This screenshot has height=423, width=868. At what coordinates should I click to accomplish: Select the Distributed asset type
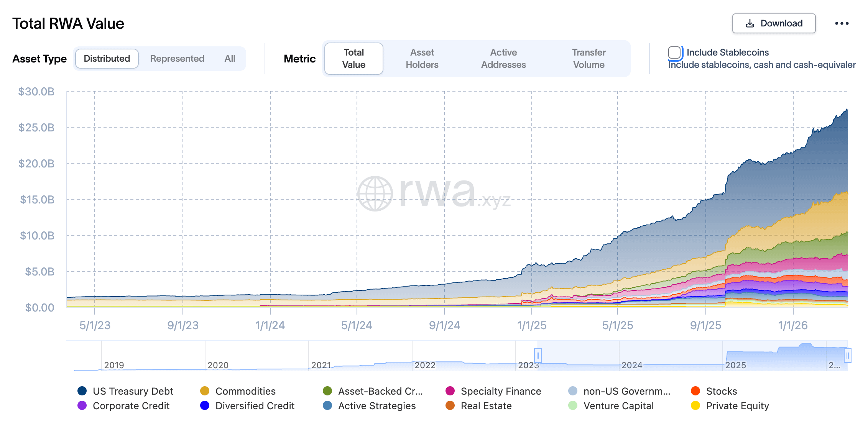107,59
